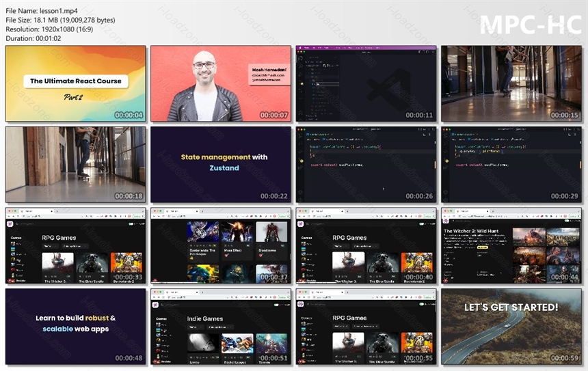Click the Rocket League card image in the 00:00:51 frame
Image resolution: width=588 pixels, height=371 pixels.
tap(237, 343)
